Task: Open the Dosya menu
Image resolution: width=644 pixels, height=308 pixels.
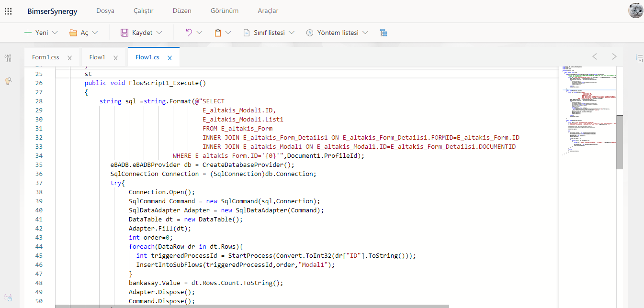Action: click(x=105, y=11)
